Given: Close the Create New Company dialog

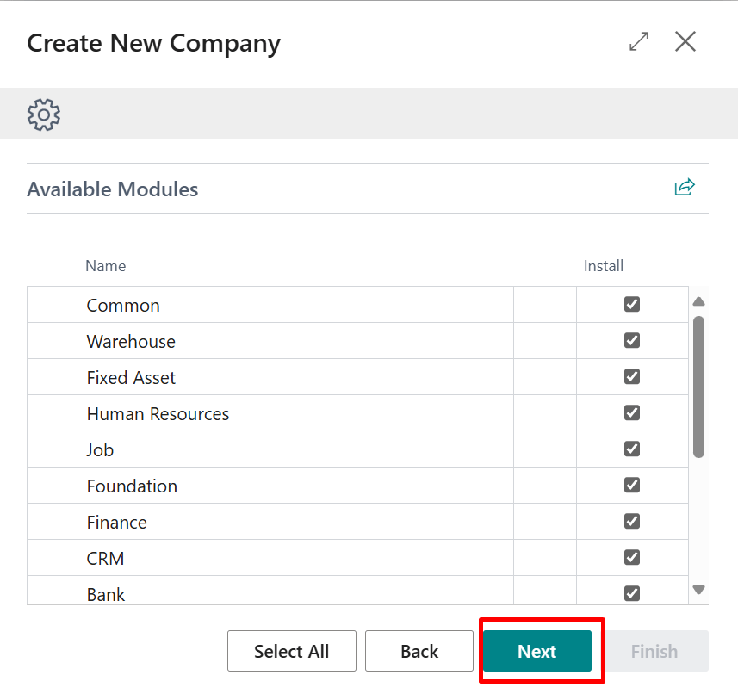Looking at the screenshot, I should coord(685,41).
